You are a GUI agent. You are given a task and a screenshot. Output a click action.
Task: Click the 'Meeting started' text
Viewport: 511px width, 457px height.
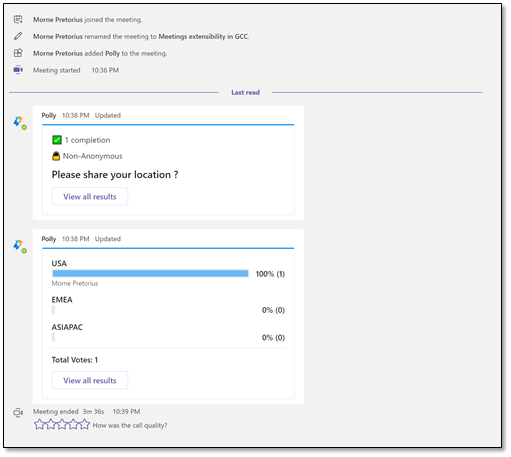[x=57, y=70]
